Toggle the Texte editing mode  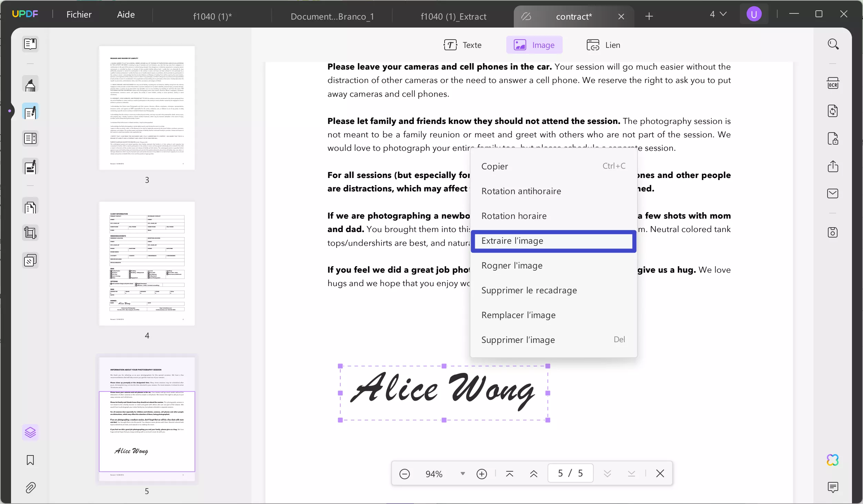(462, 45)
